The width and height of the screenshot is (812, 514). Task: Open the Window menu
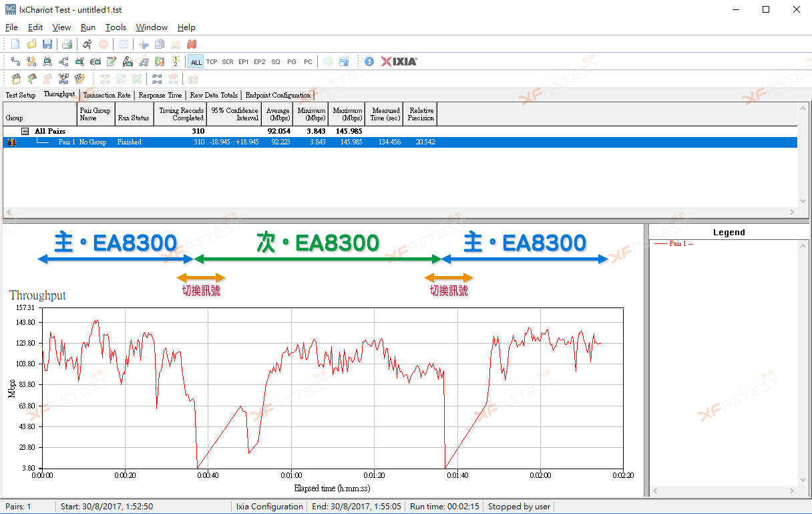152,27
